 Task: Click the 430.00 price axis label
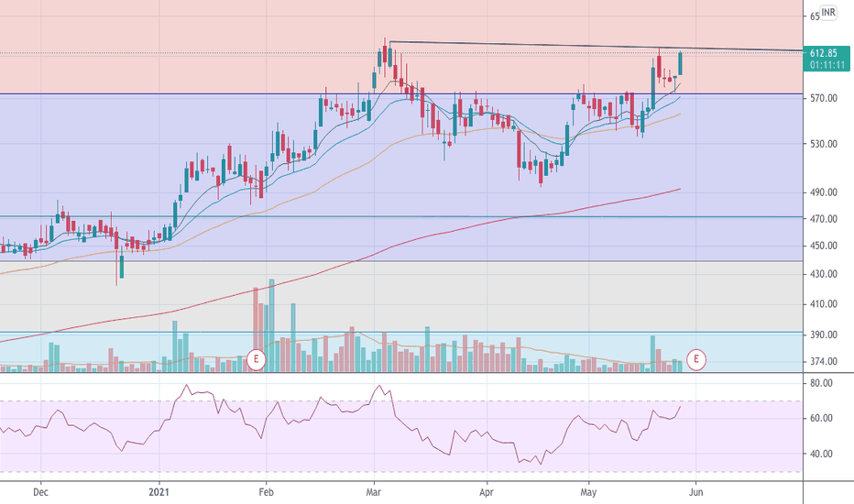tap(823, 274)
